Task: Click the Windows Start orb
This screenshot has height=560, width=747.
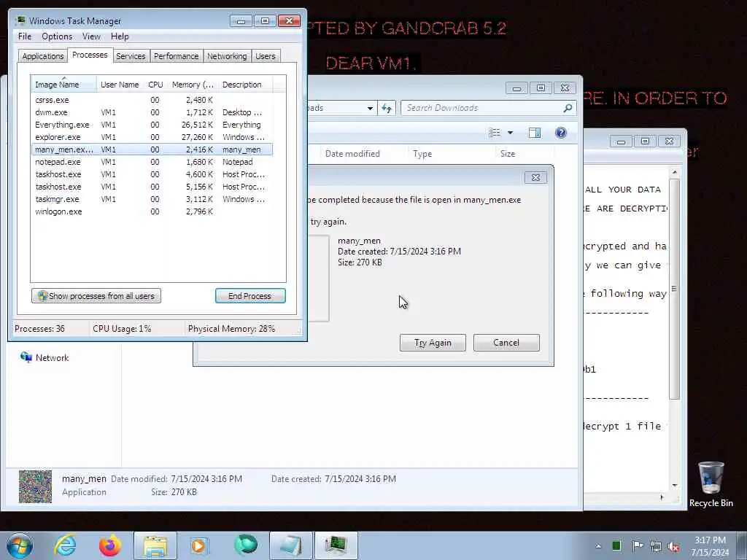Action: (x=20, y=545)
